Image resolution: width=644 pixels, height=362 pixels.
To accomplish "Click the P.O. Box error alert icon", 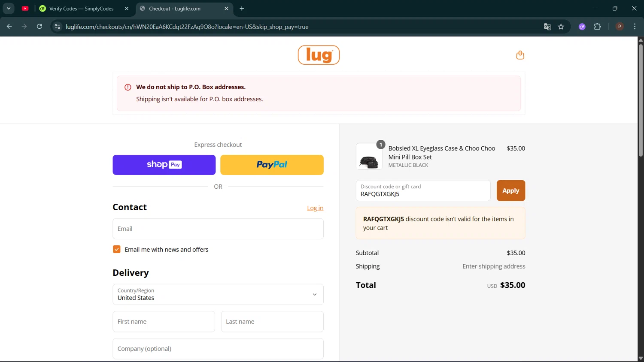I will coord(128,87).
